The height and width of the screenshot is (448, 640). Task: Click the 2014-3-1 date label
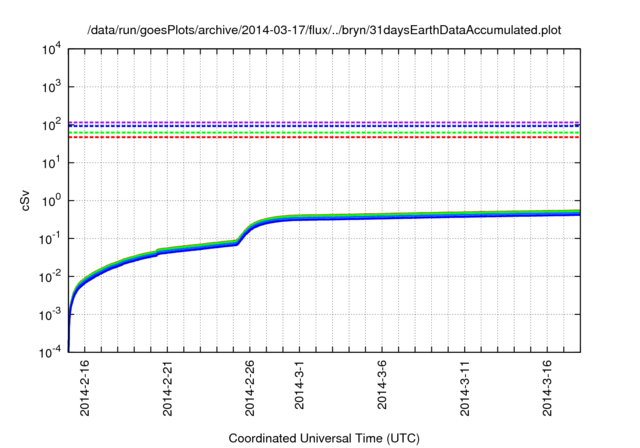point(299,384)
